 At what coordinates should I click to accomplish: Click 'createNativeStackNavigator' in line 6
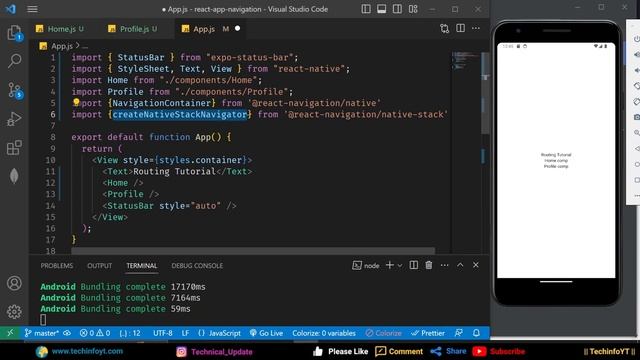[x=180, y=114]
